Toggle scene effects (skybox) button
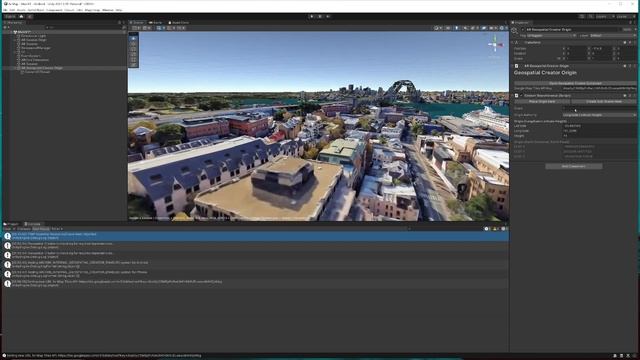640x360 pixels. (x=474, y=28)
